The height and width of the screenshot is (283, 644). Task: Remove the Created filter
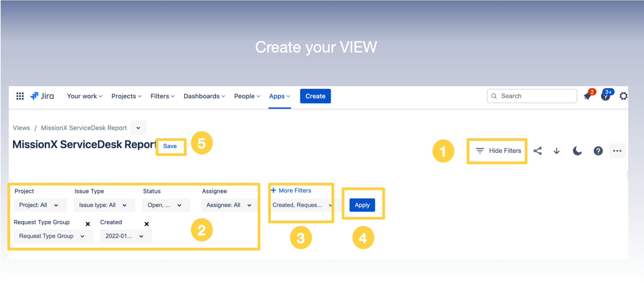tap(147, 224)
